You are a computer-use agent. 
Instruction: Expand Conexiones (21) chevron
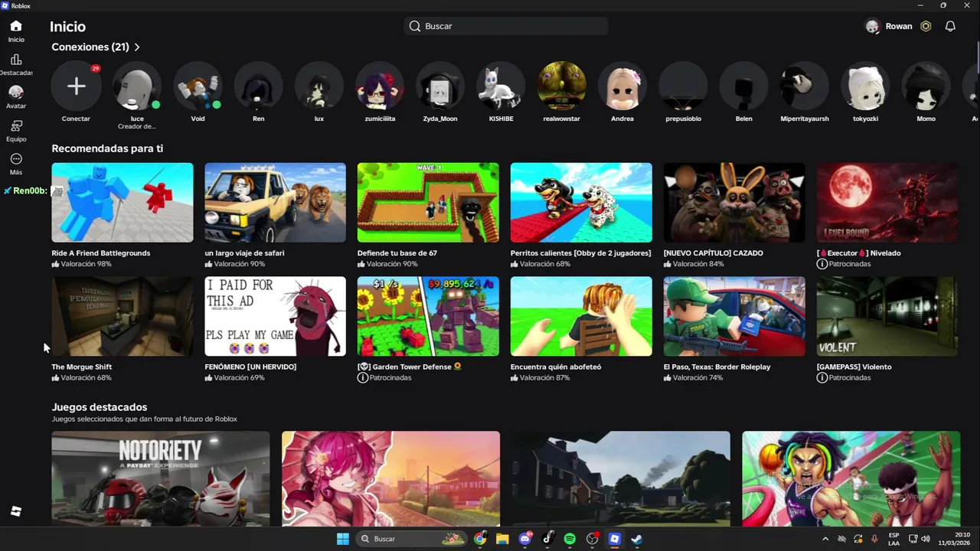(137, 47)
